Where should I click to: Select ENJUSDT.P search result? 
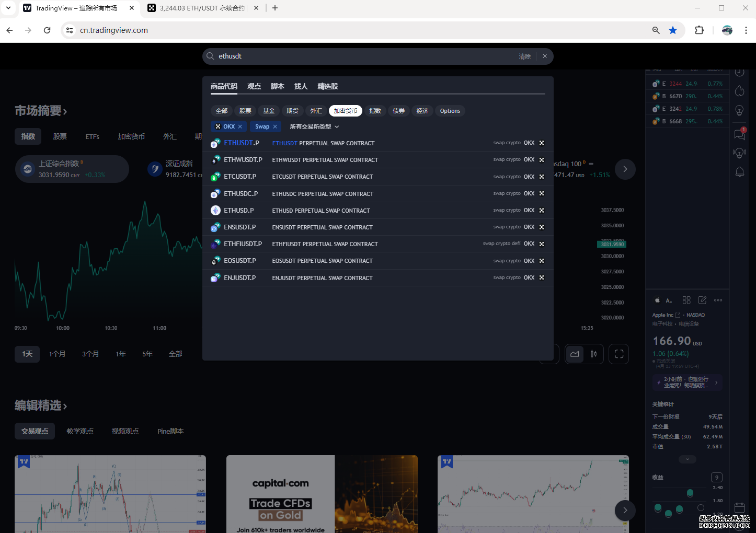click(x=378, y=278)
